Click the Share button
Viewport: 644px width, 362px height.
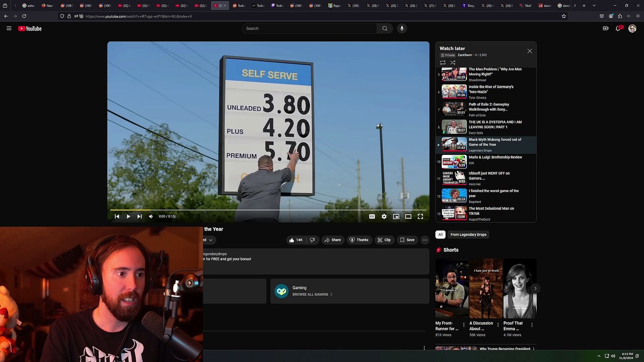coord(332,240)
